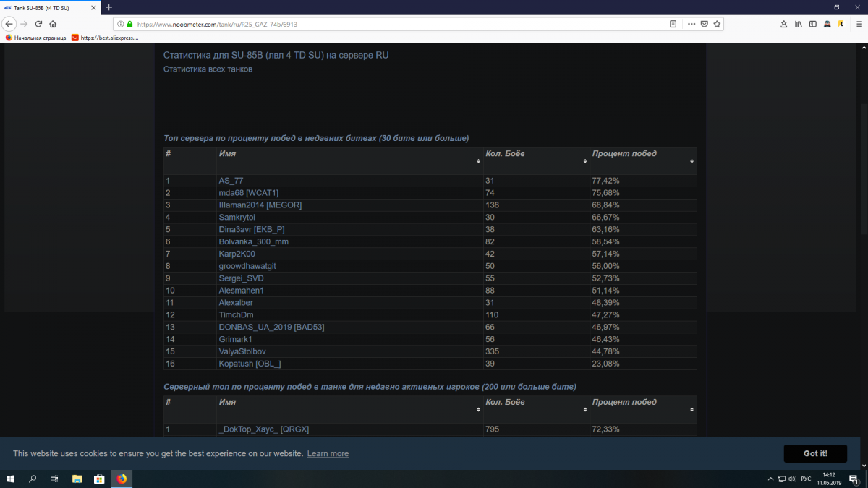Bookmark this page with the star icon

click(717, 24)
